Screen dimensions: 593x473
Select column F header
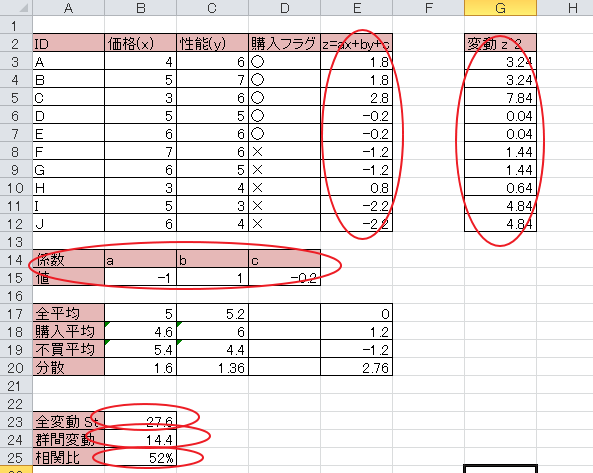(x=428, y=8)
